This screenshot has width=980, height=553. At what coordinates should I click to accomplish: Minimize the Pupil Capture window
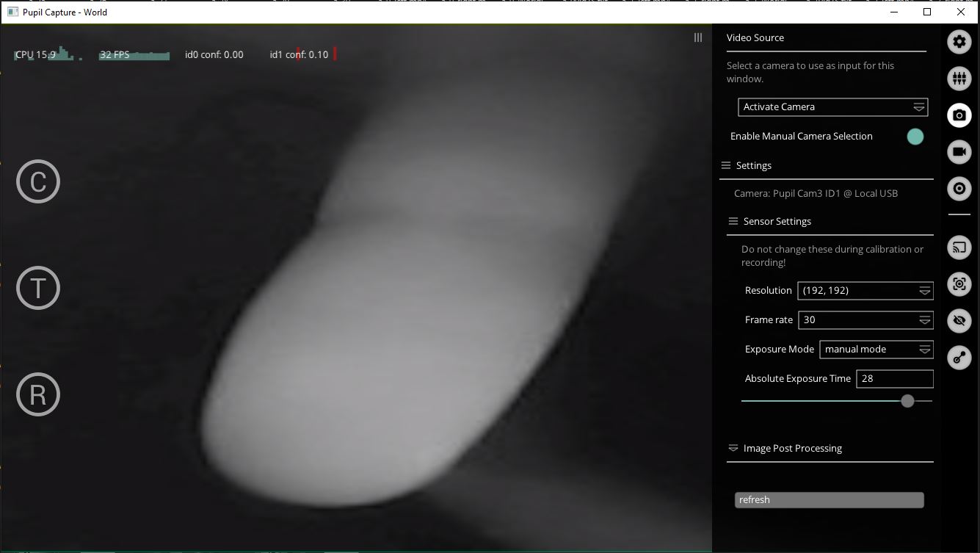coord(894,12)
